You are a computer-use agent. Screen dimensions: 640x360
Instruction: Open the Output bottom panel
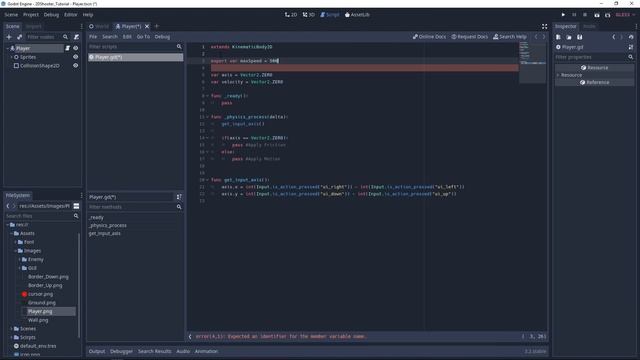(x=97, y=351)
